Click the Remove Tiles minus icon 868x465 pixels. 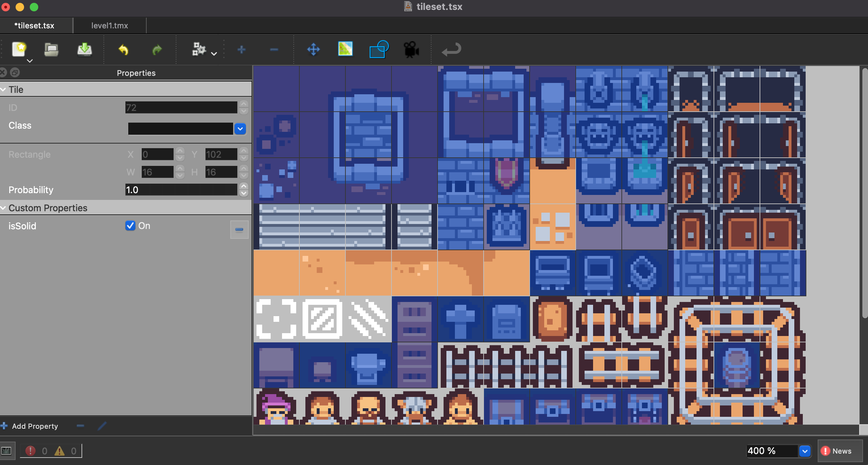[274, 50]
